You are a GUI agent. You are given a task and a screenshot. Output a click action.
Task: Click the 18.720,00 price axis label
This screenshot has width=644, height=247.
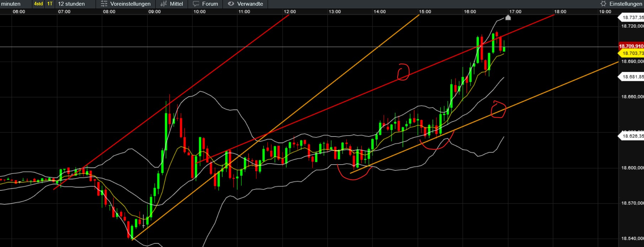point(632,26)
